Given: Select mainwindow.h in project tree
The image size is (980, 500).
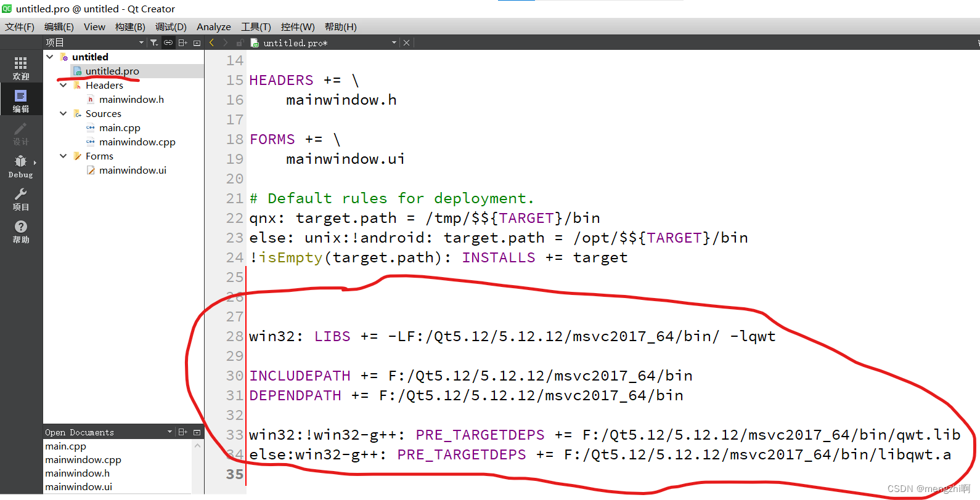Looking at the screenshot, I should tap(131, 99).
